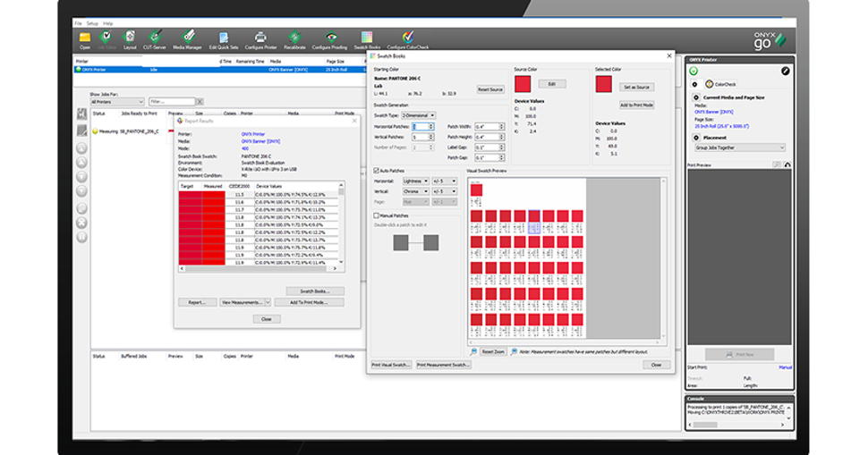Click the small gear left of ColorCheck
Viewport: 868px width, 455px height.
(694, 85)
